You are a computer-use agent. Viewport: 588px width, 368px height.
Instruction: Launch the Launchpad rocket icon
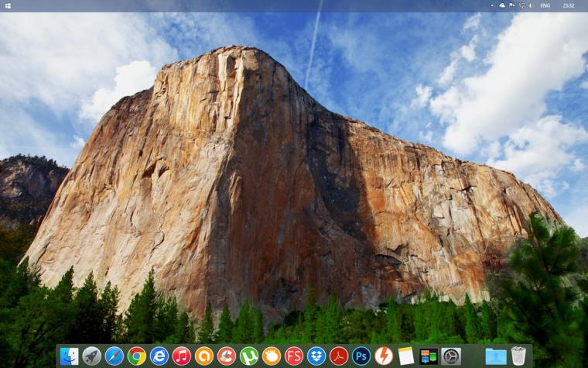click(92, 356)
